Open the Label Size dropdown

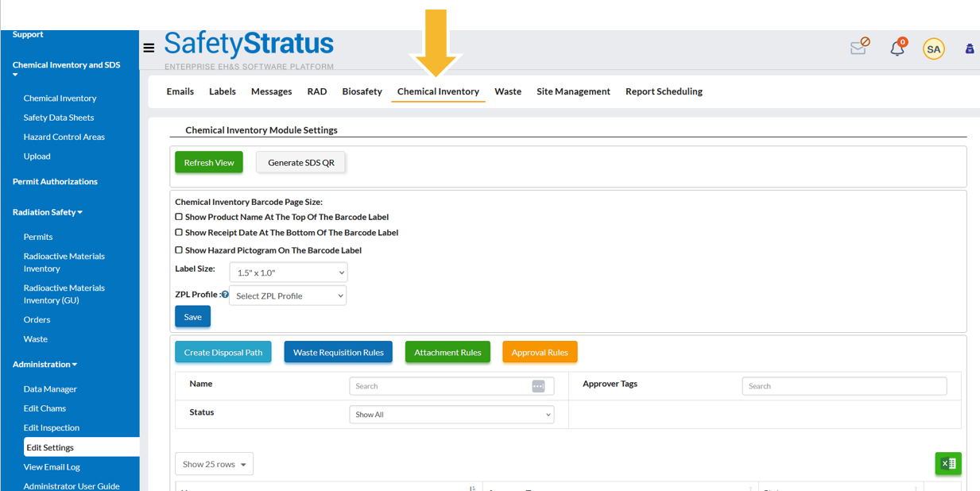point(289,273)
